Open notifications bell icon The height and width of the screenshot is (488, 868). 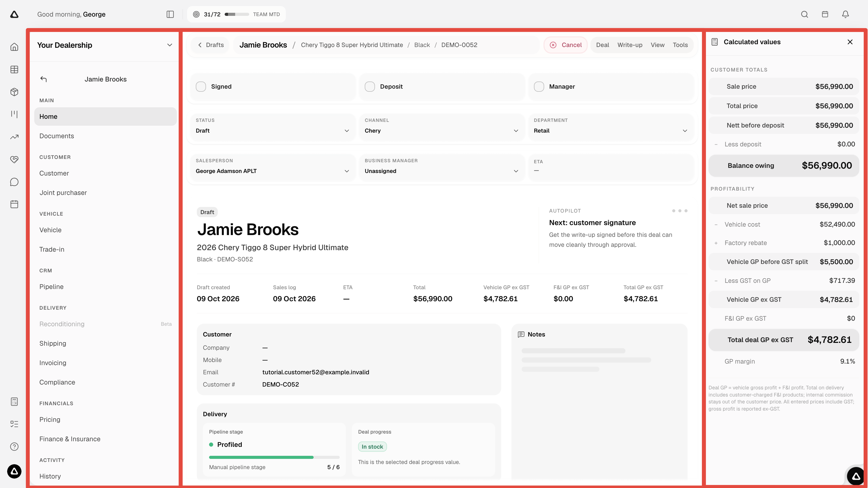(x=846, y=14)
